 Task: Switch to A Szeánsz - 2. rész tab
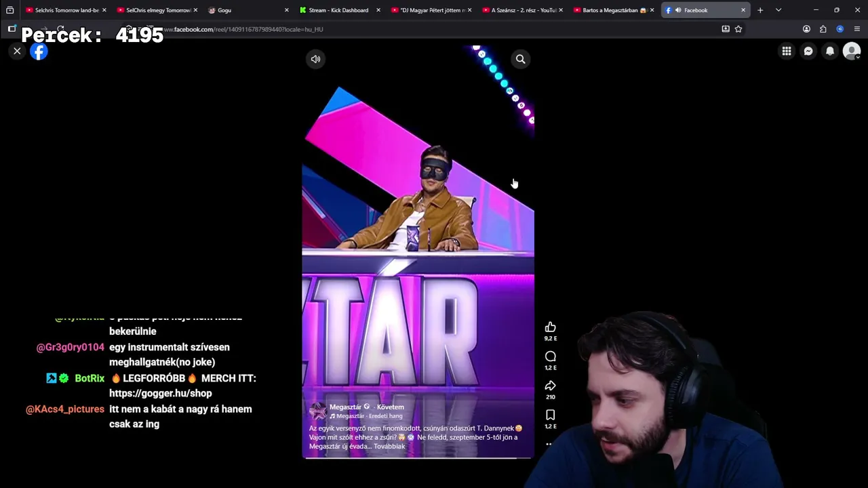[x=521, y=10]
